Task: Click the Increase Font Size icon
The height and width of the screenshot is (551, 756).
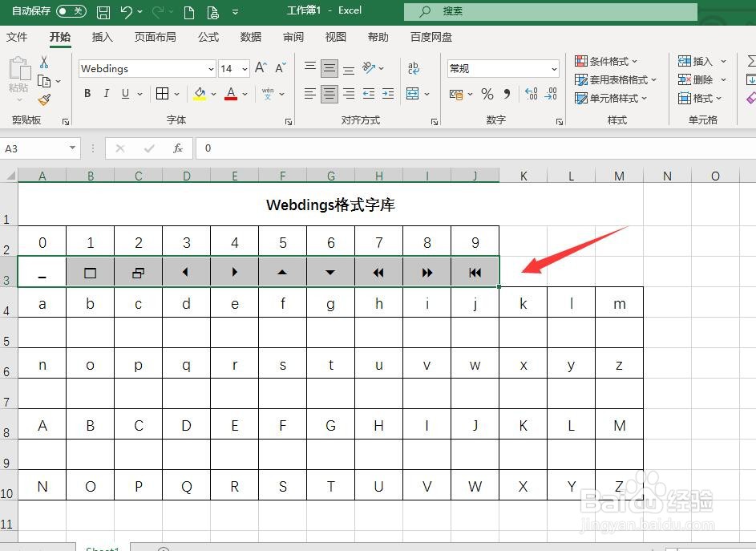Action: [261, 68]
